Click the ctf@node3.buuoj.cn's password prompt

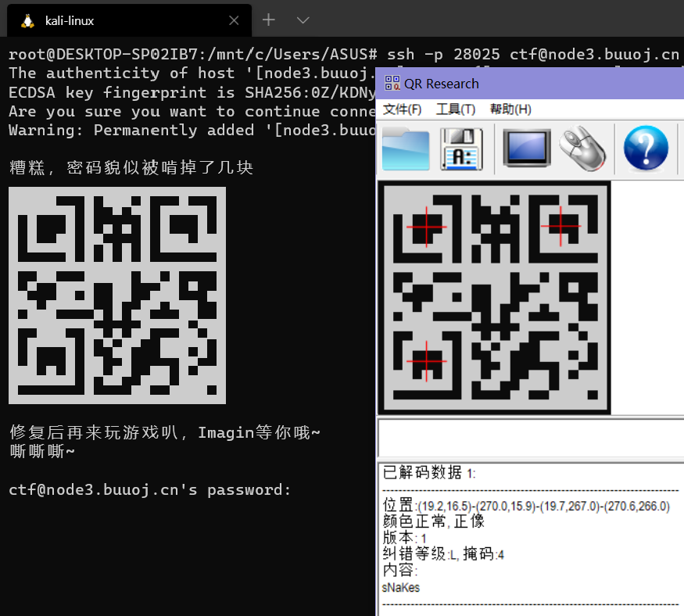pyautogui.click(x=149, y=490)
